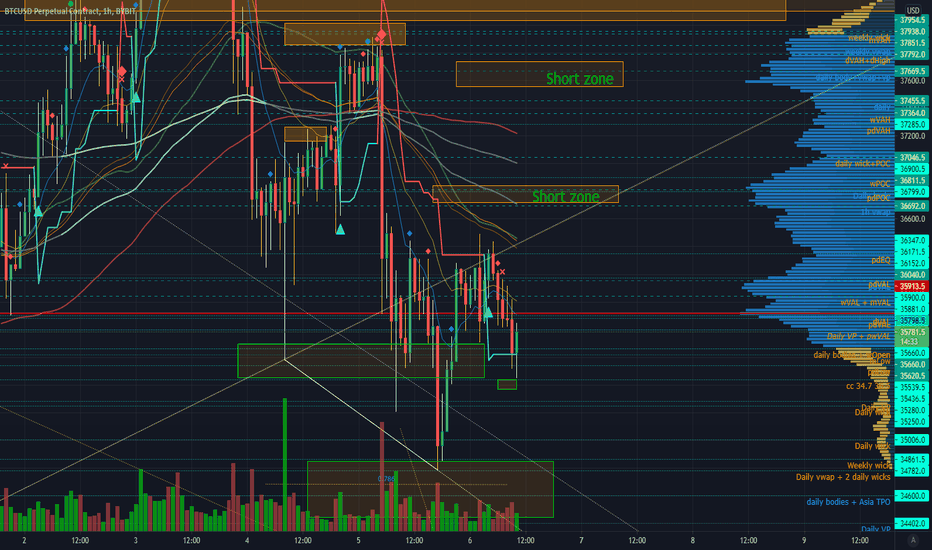Click day 3 on the time axis

(136, 540)
